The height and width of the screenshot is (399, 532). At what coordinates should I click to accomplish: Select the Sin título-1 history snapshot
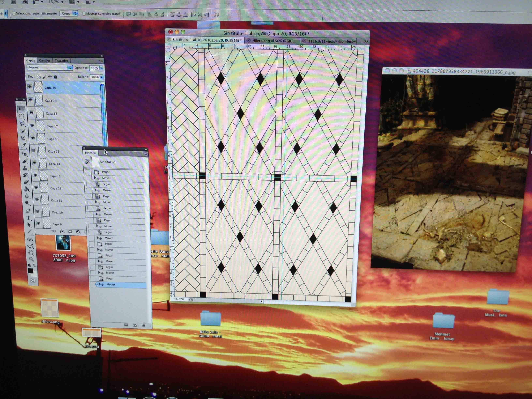pyautogui.click(x=108, y=162)
